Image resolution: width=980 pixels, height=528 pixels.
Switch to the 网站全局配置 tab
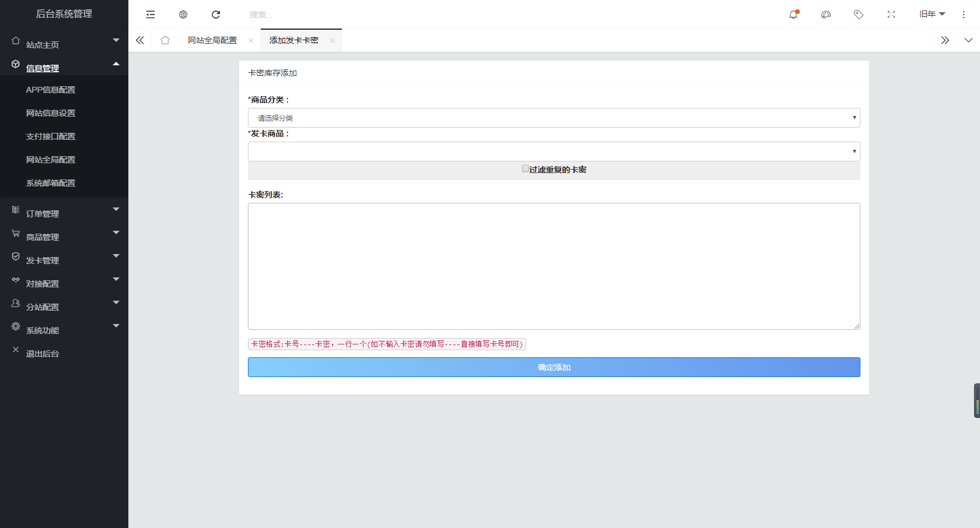click(x=212, y=40)
